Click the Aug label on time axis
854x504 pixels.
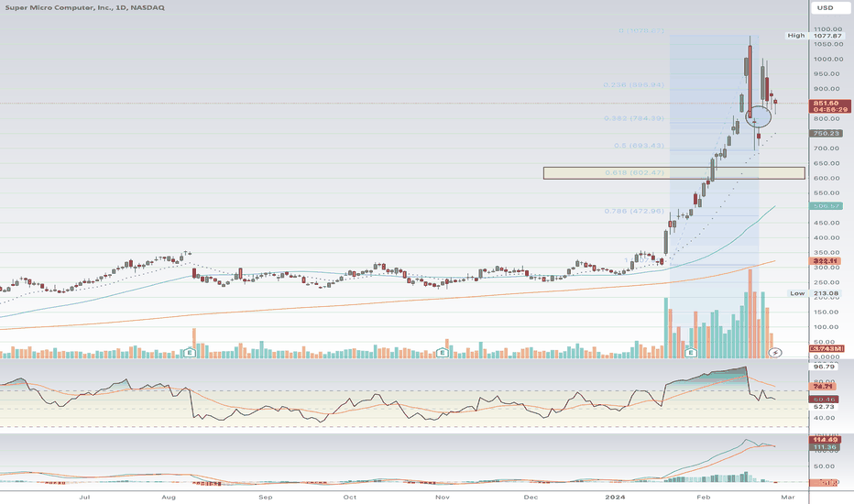[169, 497]
